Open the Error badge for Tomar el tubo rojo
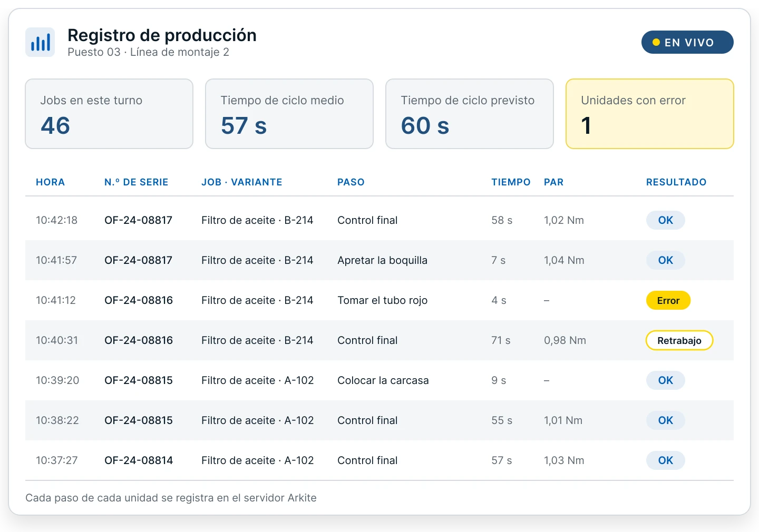 coord(668,300)
